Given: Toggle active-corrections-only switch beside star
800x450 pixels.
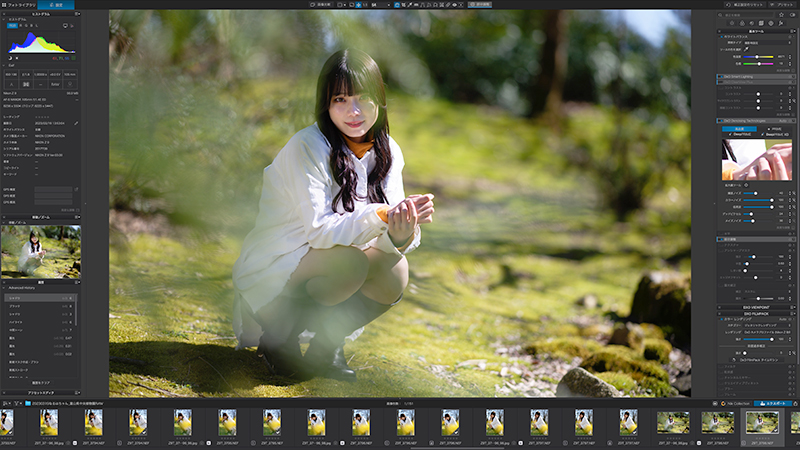Looking at the screenshot, I should (792, 15).
